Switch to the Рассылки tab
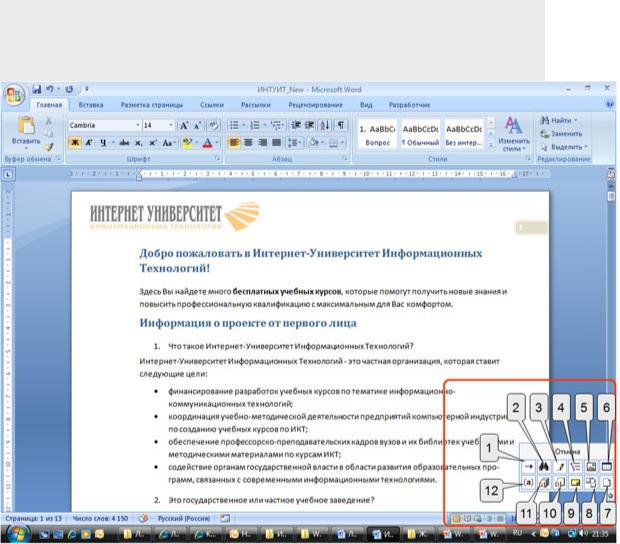 [x=255, y=105]
